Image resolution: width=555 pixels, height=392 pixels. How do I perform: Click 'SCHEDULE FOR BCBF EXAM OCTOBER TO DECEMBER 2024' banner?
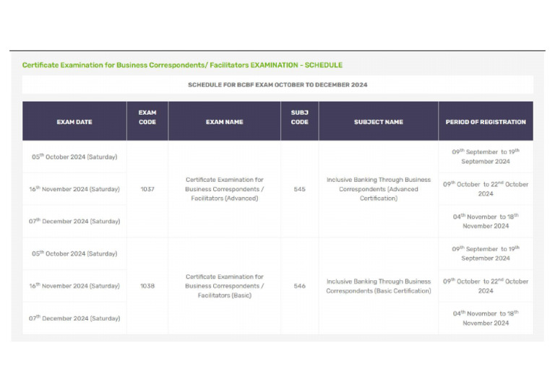277,85
